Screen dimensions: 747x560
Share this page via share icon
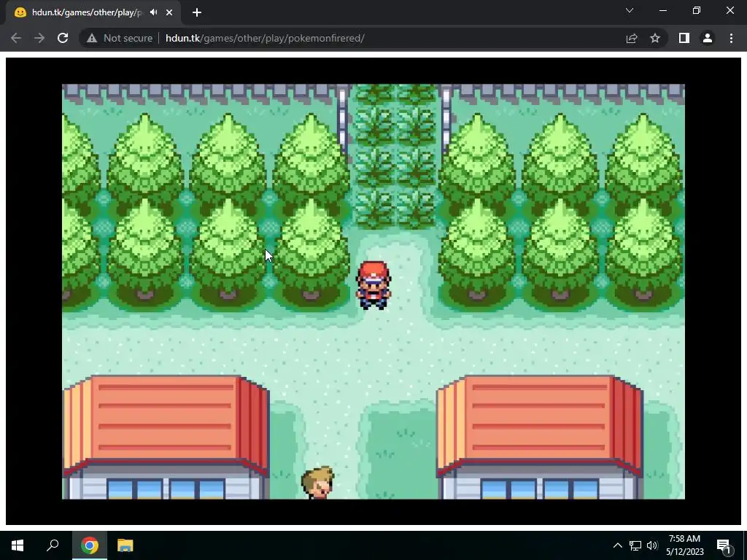(632, 38)
